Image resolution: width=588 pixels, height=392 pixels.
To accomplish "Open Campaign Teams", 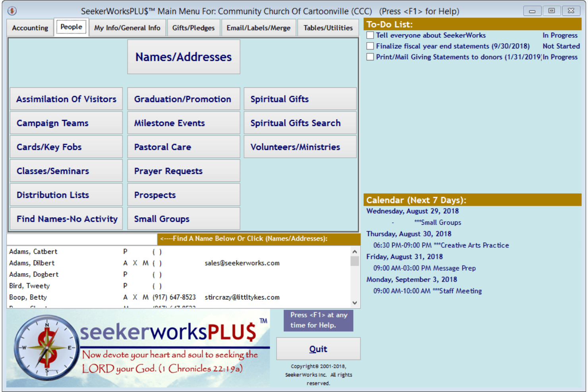I will click(66, 123).
